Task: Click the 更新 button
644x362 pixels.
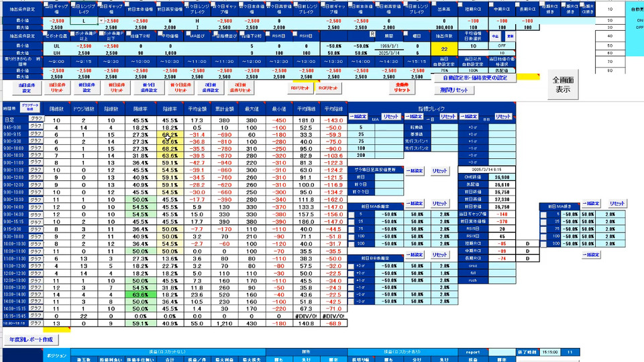Action: pyautogui.click(x=510, y=36)
